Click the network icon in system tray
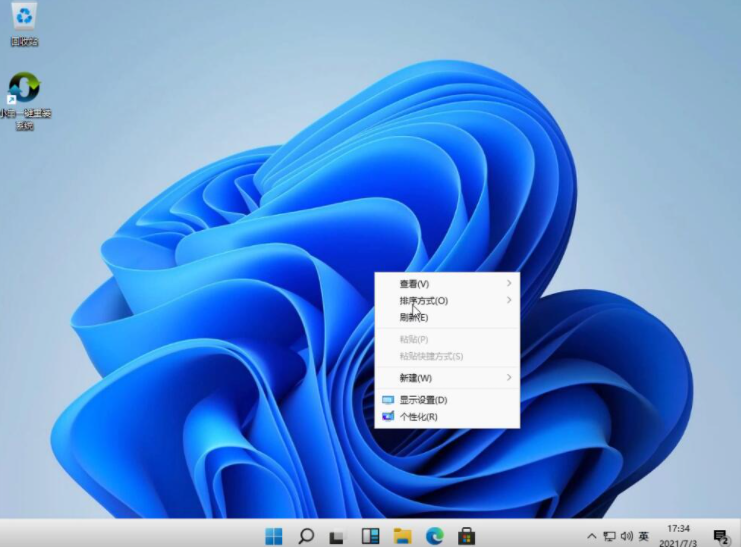The width and height of the screenshot is (741, 547). click(609, 537)
